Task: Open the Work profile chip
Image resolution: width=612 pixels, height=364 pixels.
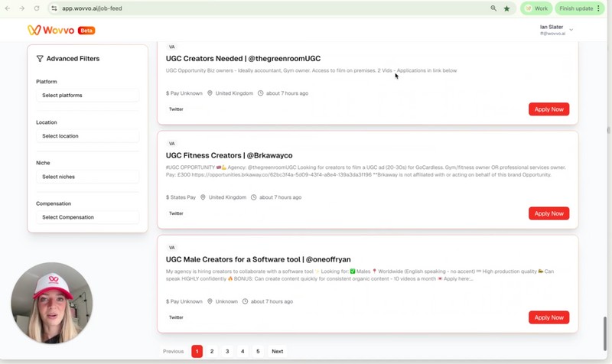Action: (536, 8)
